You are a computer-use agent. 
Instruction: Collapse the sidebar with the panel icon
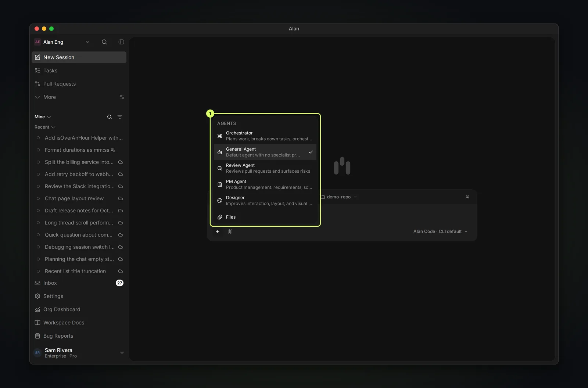point(121,42)
